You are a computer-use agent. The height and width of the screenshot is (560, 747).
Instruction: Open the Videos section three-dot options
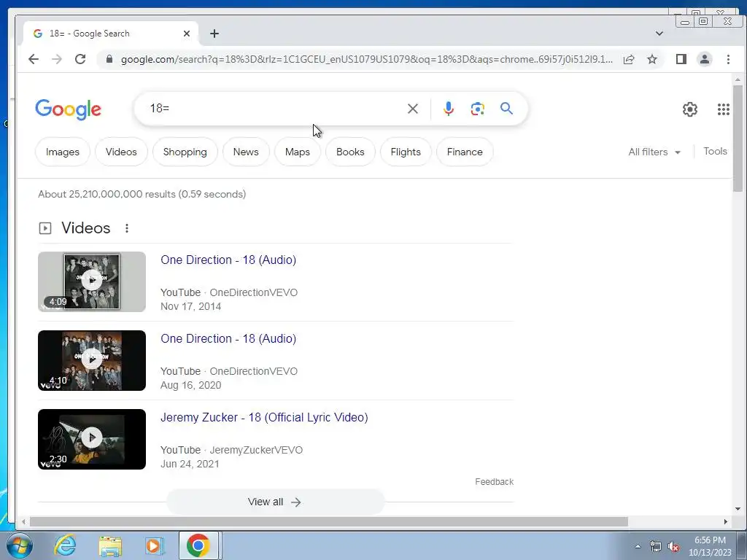(x=127, y=228)
